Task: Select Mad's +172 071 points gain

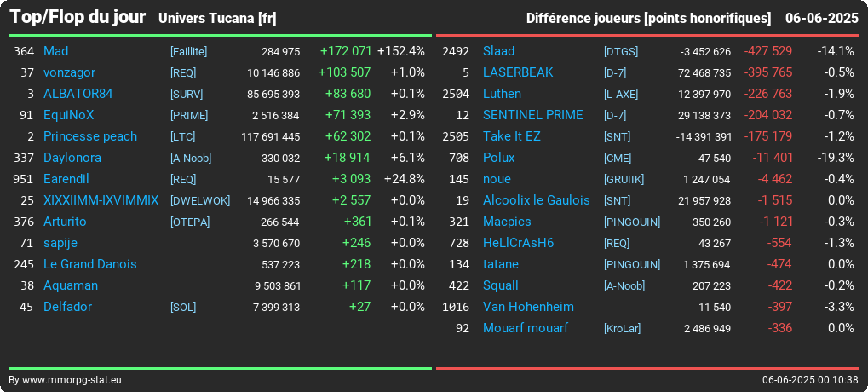Action: [x=346, y=51]
